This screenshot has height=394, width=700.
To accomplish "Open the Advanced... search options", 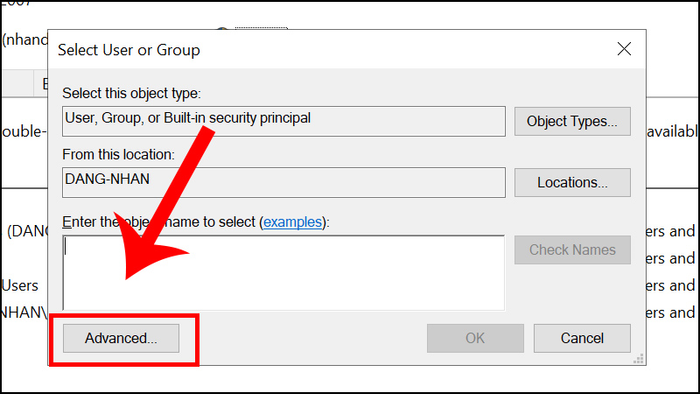I will [121, 338].
